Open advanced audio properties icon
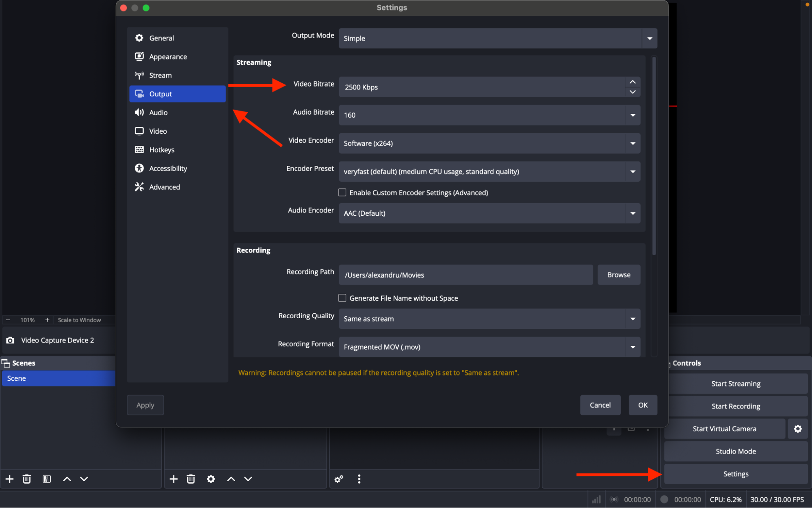812x508 pixels. coord(339,479)
